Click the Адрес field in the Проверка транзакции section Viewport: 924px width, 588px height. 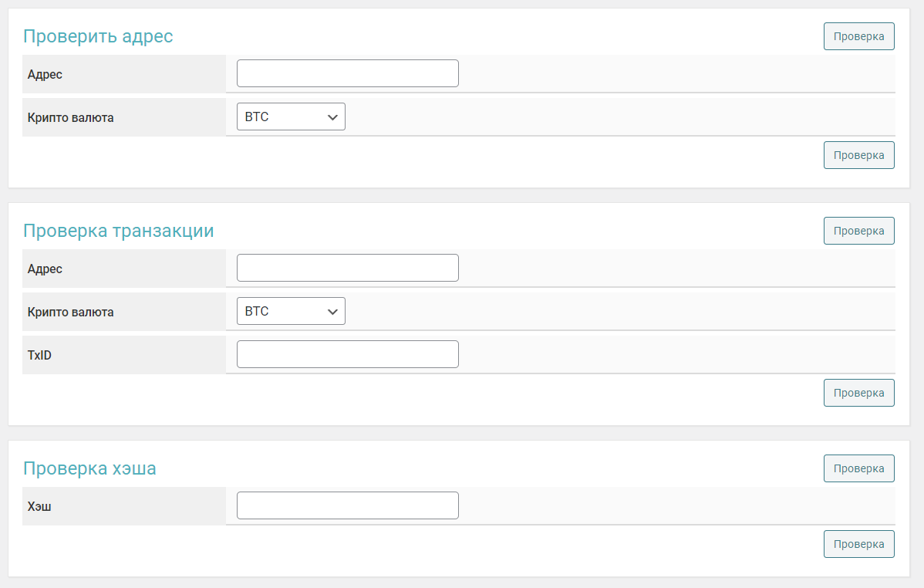tap(347, 268)
